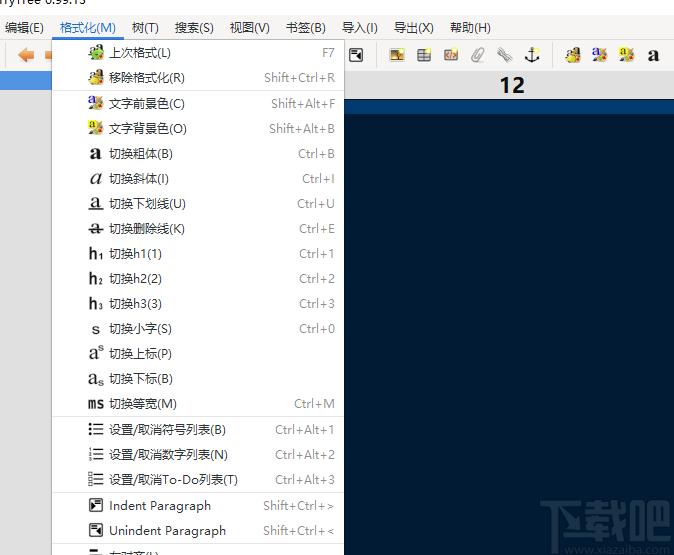Open the 搜索(S) menu
This screenshot has width=674, height=555.
point(194,28)
